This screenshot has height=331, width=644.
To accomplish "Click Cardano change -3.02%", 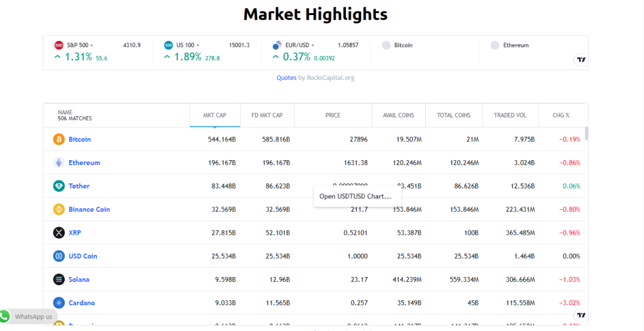I will tap(570, 303).
